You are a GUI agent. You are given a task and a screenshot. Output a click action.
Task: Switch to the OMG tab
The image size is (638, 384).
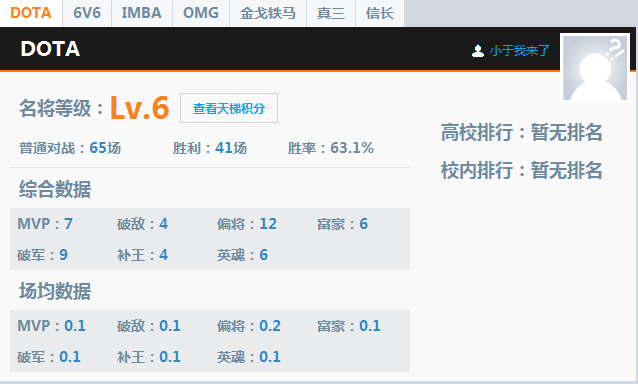pos(201,13)
